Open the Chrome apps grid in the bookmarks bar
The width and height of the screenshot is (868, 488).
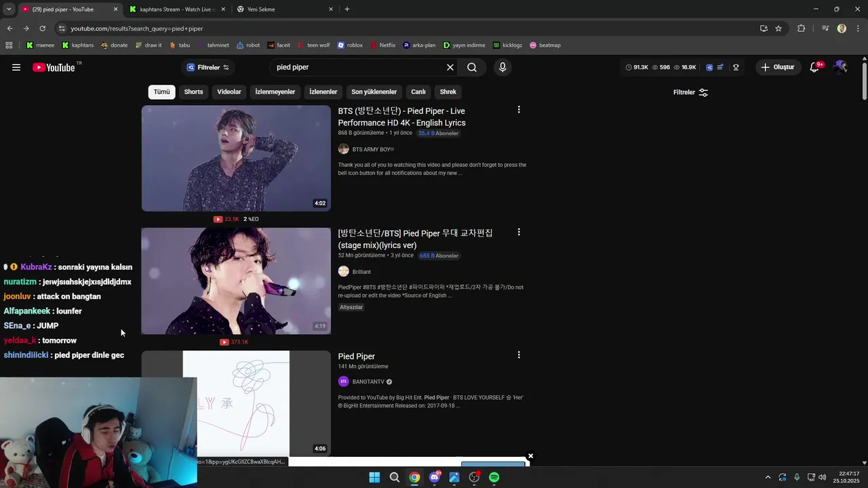(9, 45)
